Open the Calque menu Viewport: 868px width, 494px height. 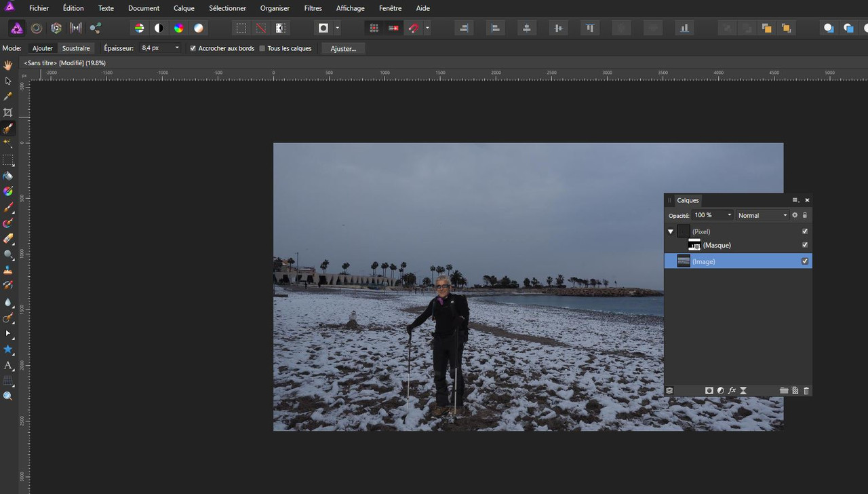pos(184,8)
